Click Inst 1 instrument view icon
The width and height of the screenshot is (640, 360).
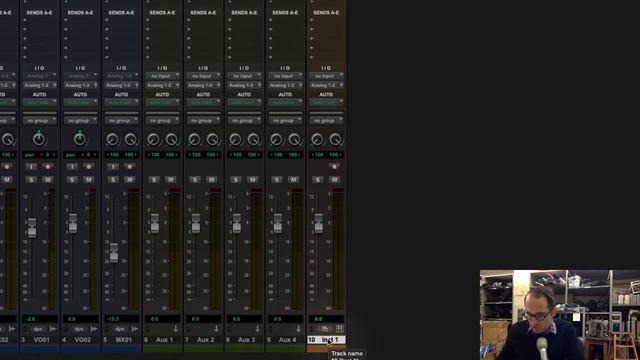click(325, 329)
